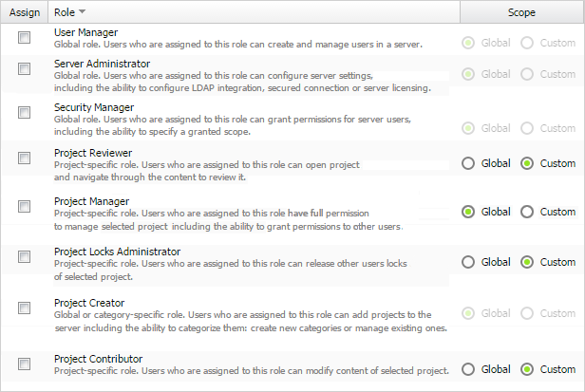Image resolution: width=585 pixels, height=392 pixels.
Task: Sort by the Role column header
Action: pos(63,12)
